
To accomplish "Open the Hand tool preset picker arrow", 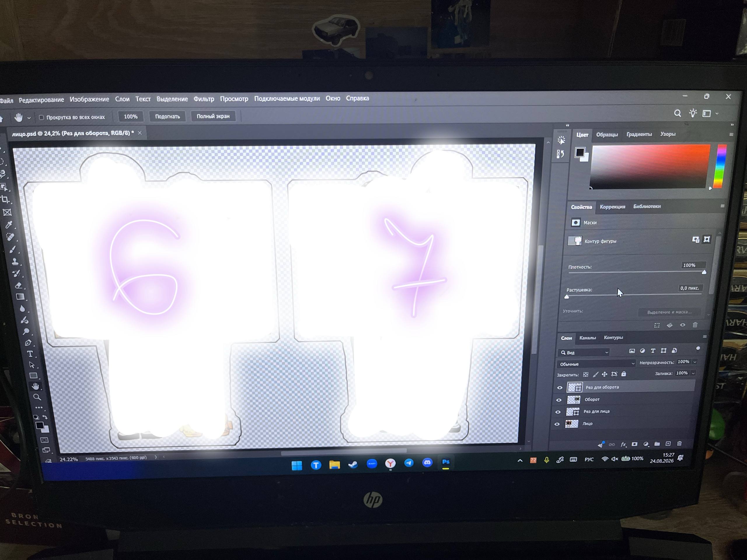I will pyautogui.click(x=29, y=118).
